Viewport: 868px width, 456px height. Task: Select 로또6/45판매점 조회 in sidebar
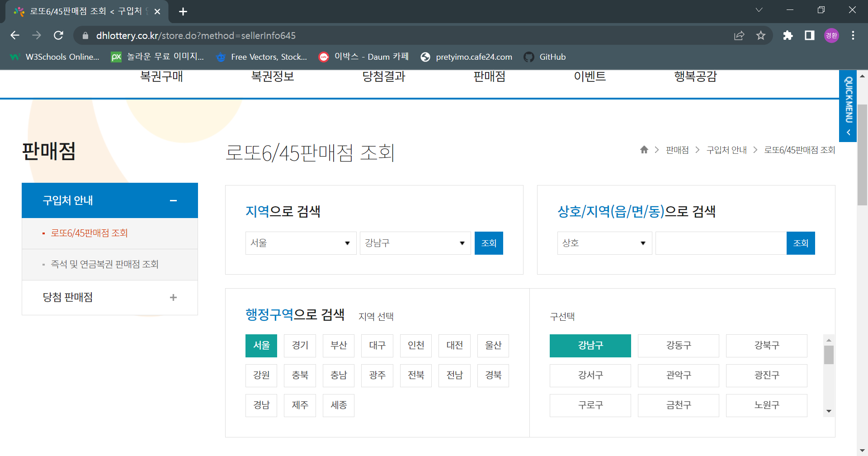[89, 233]
